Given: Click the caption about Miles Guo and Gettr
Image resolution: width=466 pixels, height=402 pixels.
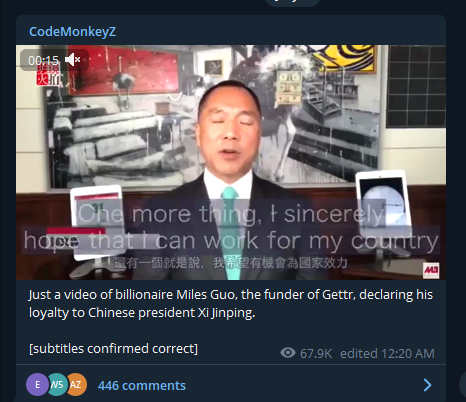Looking at the screenshot, I should click(231, 304).
